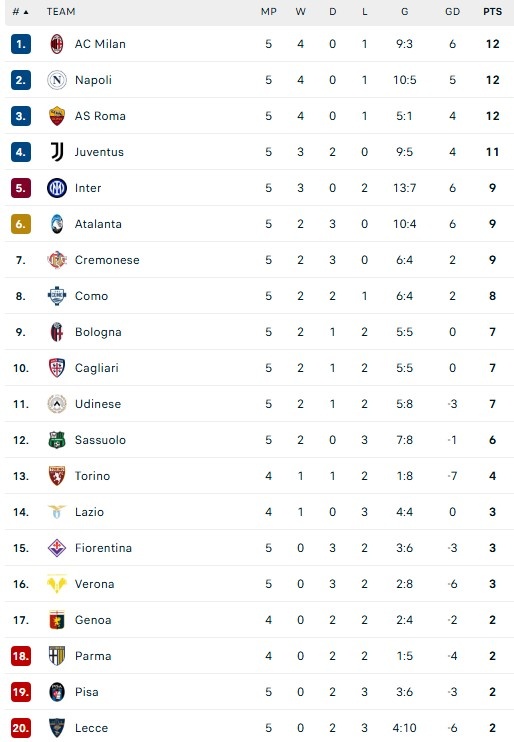Open the Como team page link
Viewport: 514px width, 742px height.
[91, 296]
